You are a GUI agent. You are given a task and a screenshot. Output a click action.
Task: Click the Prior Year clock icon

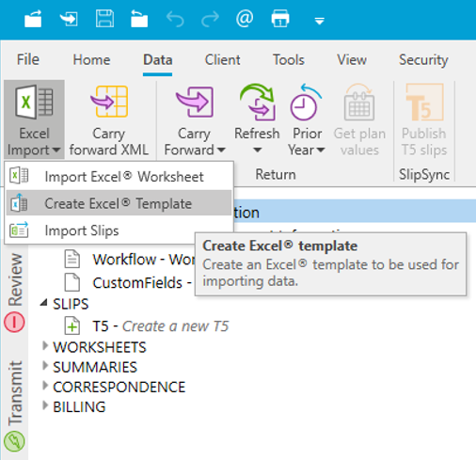pyautogui.click(x=306, y=103)
